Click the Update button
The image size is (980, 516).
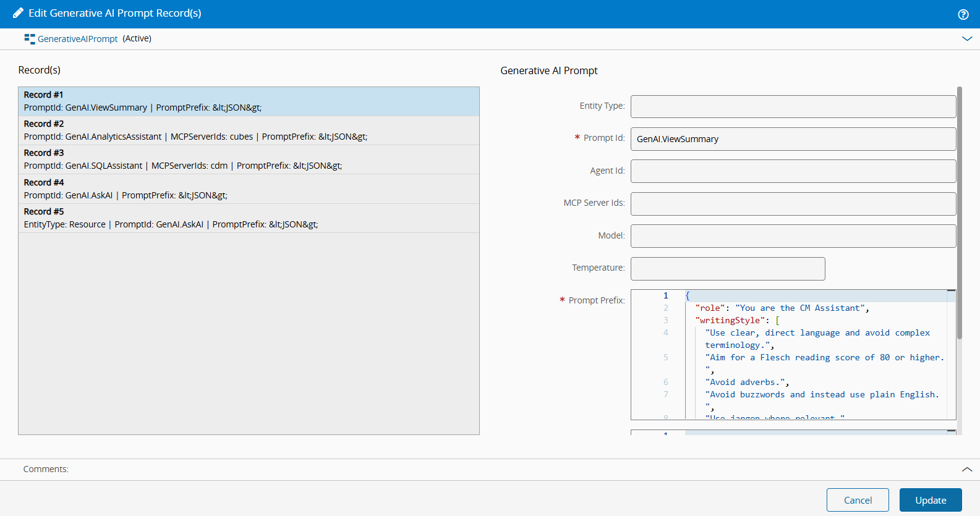[x=930, y=500]
